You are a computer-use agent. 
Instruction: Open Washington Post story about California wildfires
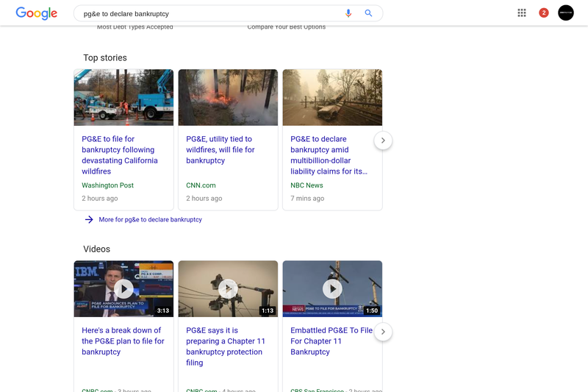point(120,155)
